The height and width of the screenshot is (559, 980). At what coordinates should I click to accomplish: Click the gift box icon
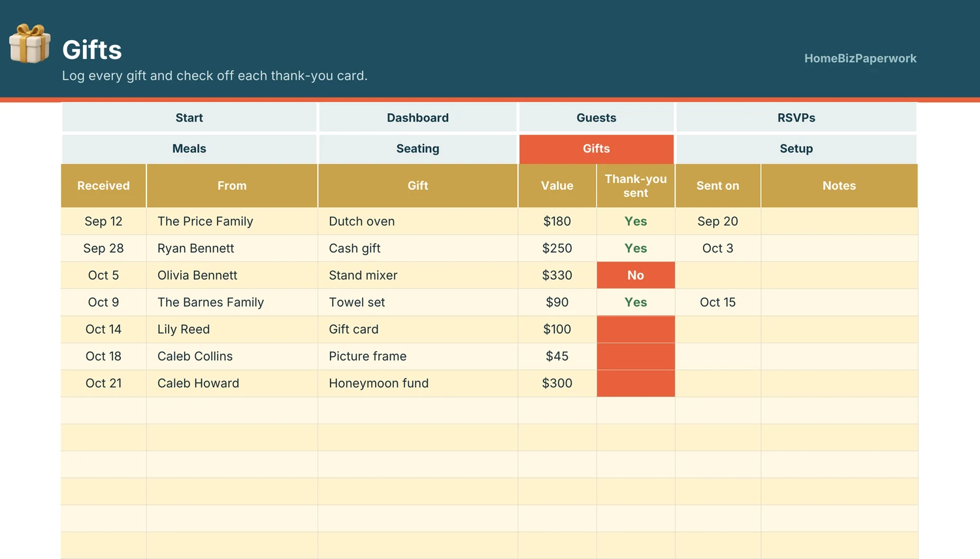click(29, 44)
